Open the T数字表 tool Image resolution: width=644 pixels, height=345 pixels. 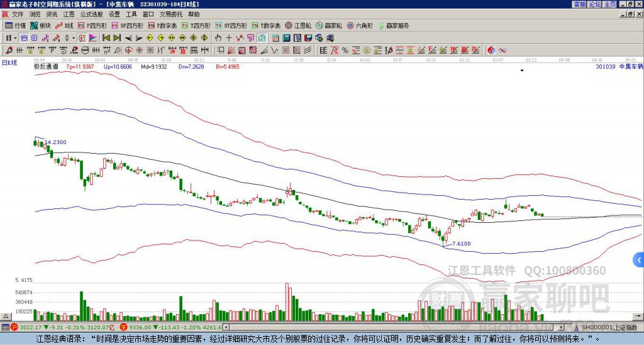[x=266, y=25]
